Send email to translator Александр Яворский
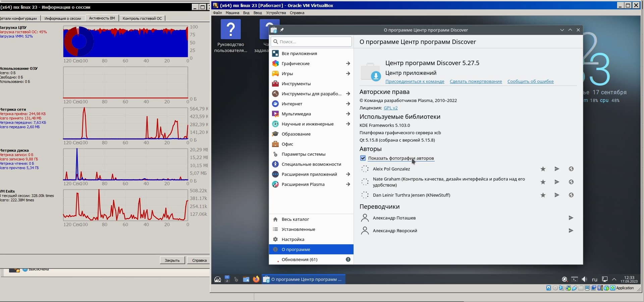644x302 pixels. (x=571, y=231)
